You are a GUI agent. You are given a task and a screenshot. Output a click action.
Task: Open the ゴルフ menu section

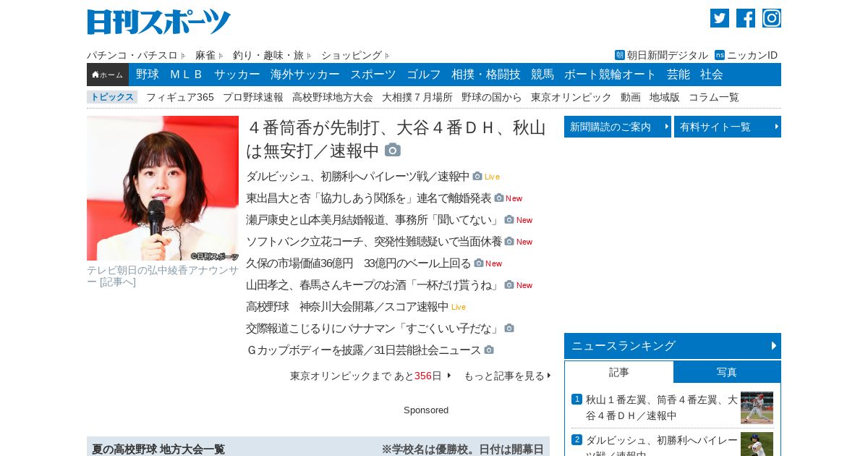[x=424, y=75]
